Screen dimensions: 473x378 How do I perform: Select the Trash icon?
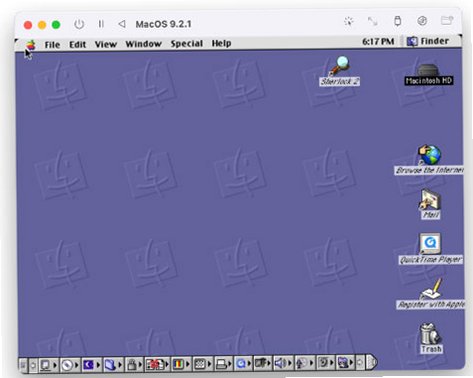[431, 338]
